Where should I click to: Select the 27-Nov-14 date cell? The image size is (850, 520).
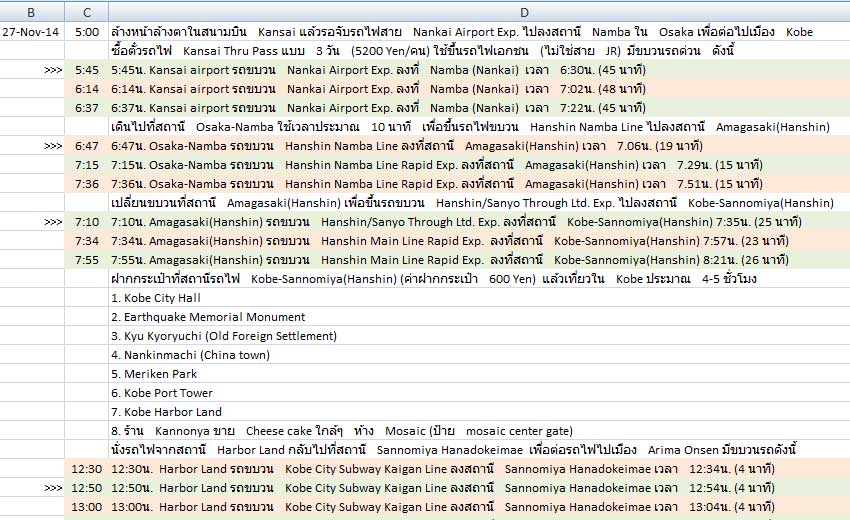(32, 32)
